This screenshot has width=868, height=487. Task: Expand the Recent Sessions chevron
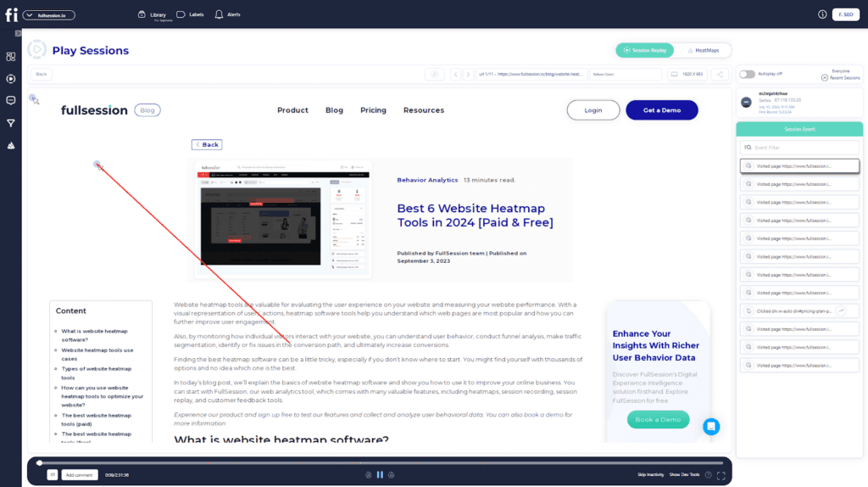tap(825, 77)
